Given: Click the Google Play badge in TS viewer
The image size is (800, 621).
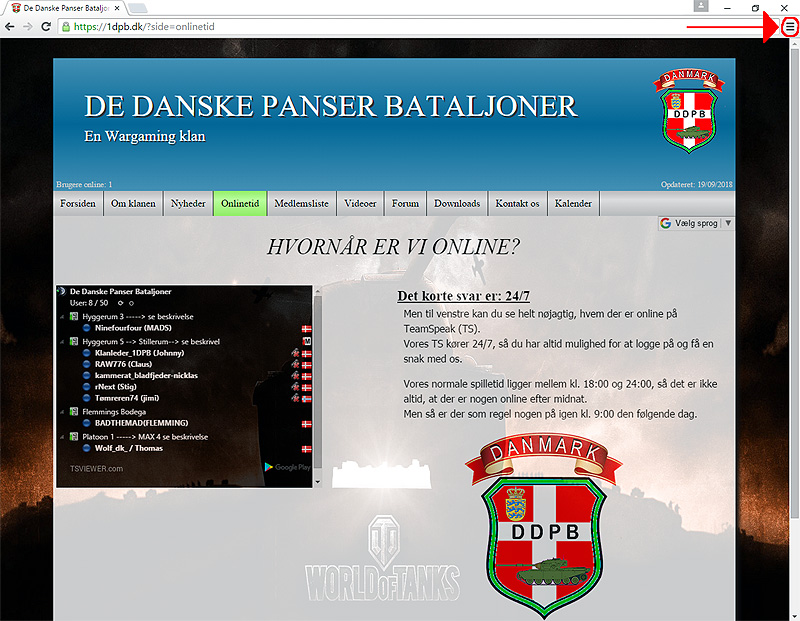Looking at the screenshot, I should (287, 467).
